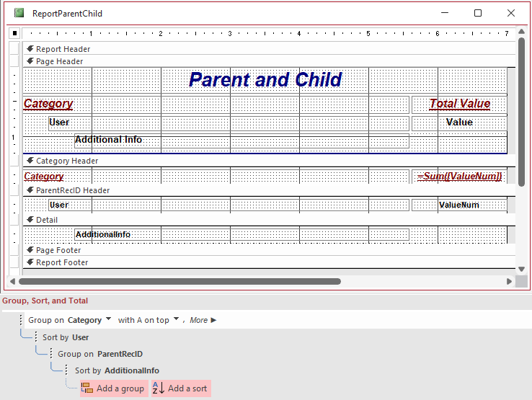532x400 pixels.
Task: Select the 'Total Value' label
Action: [x=459, y=104]
